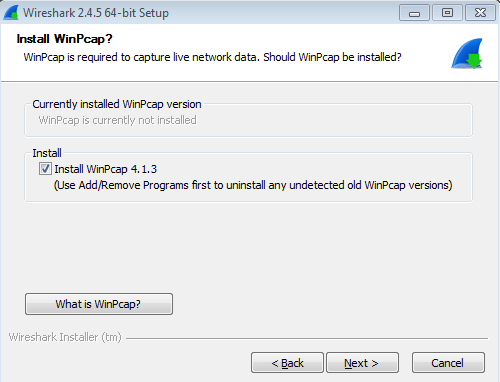Proceed with the Next > button
The height and width of the screenshot is (382, 500).
coord(362,363)
